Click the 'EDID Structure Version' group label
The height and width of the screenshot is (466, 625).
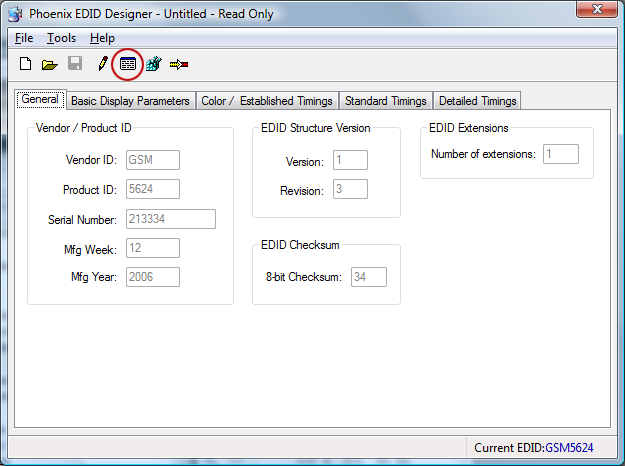point(315,128)
